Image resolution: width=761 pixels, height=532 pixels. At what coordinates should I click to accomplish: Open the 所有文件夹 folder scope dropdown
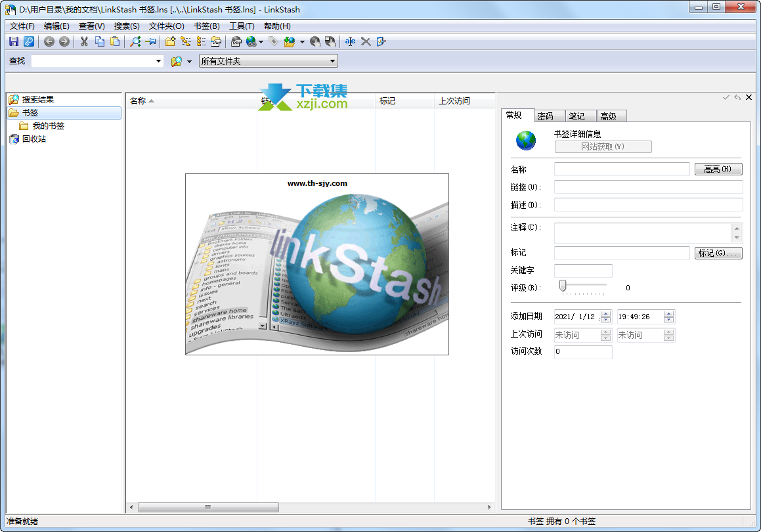(x=269, y=61)
